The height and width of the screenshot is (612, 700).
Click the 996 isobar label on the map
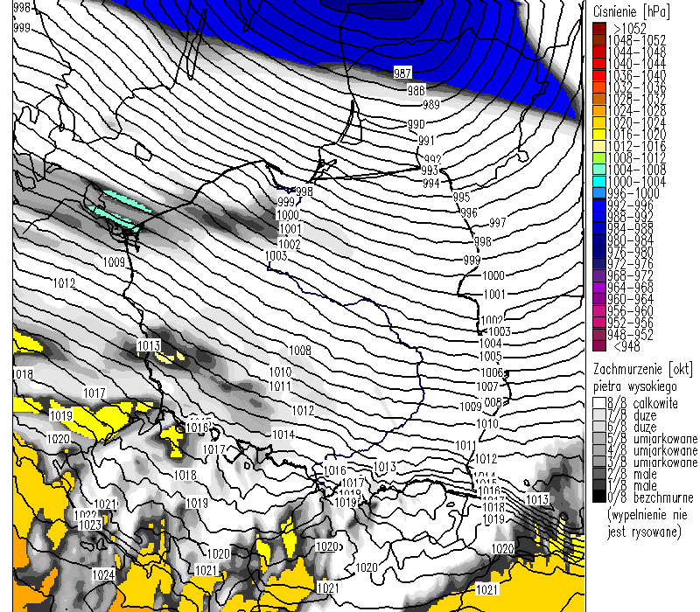469,212
